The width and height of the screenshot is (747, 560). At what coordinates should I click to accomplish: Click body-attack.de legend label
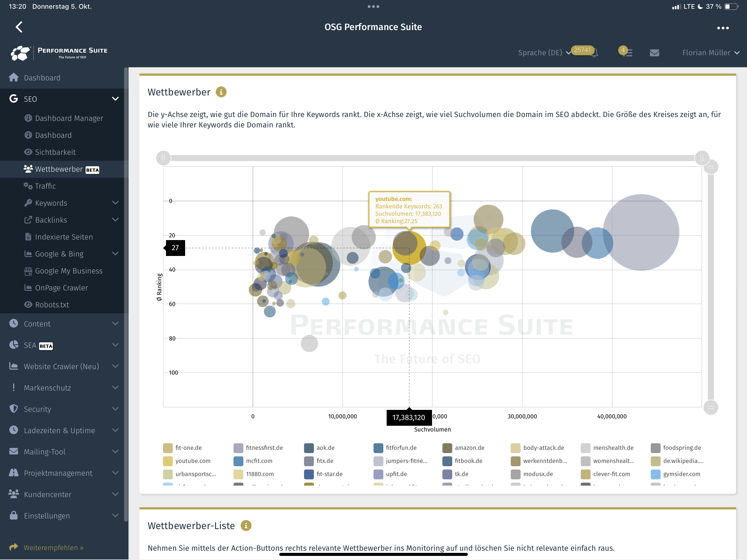click(543, 448)
